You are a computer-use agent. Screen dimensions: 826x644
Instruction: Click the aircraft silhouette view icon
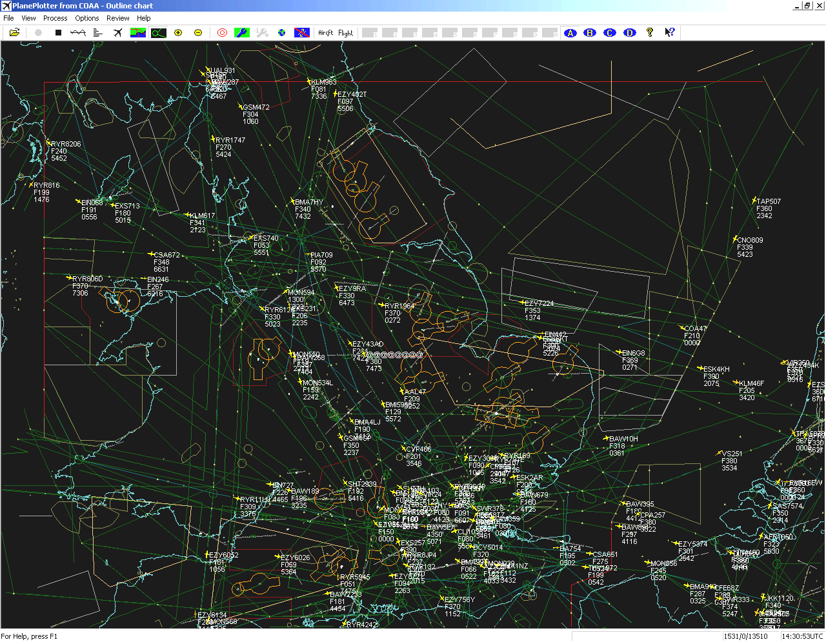(x=117, y=32)
